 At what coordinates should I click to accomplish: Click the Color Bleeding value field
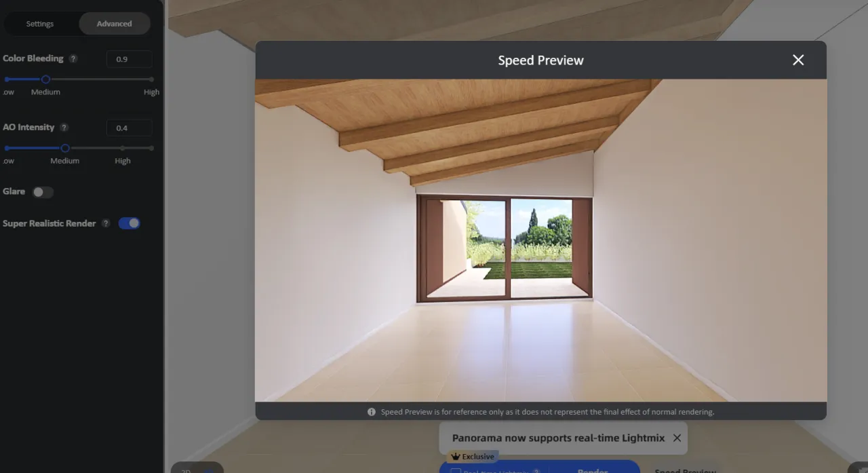[x=129, y=59]
